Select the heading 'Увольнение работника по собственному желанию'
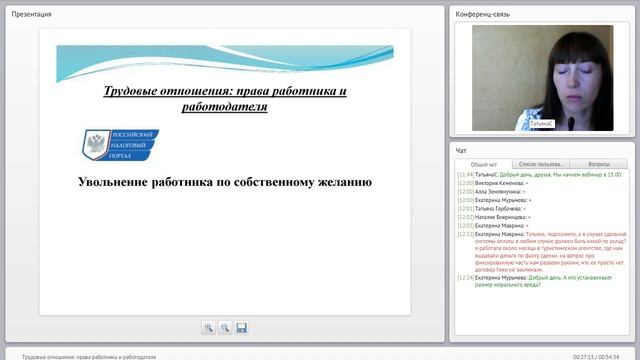640x360 pixels. [x=225, y=182]
